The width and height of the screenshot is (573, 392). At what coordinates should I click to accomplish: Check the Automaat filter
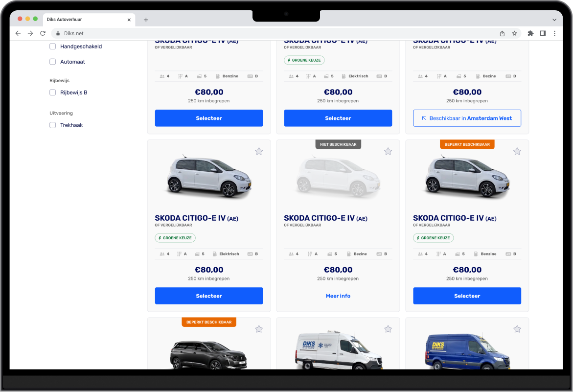[x=53, y=62]
